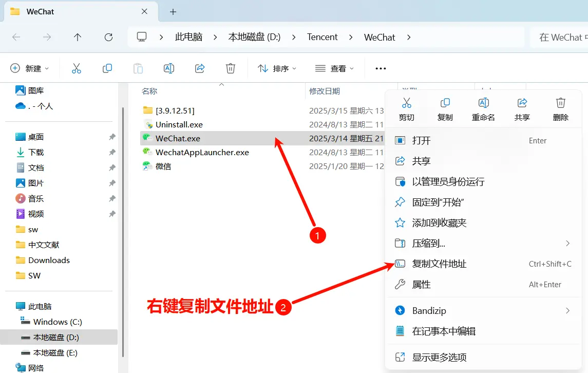Go up one folder level
Image resolution: width=588 pixels, height=373 pixels.
click(78, 37)
